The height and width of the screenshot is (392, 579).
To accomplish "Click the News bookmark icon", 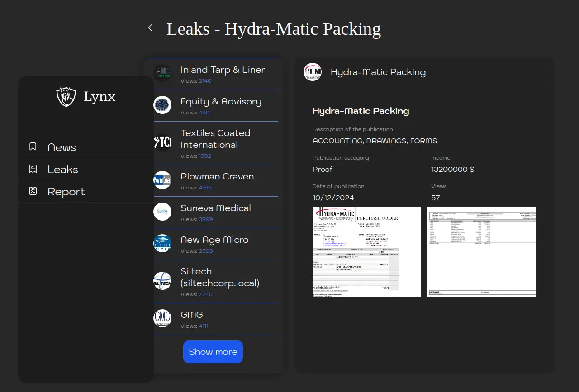I will 33,147.
